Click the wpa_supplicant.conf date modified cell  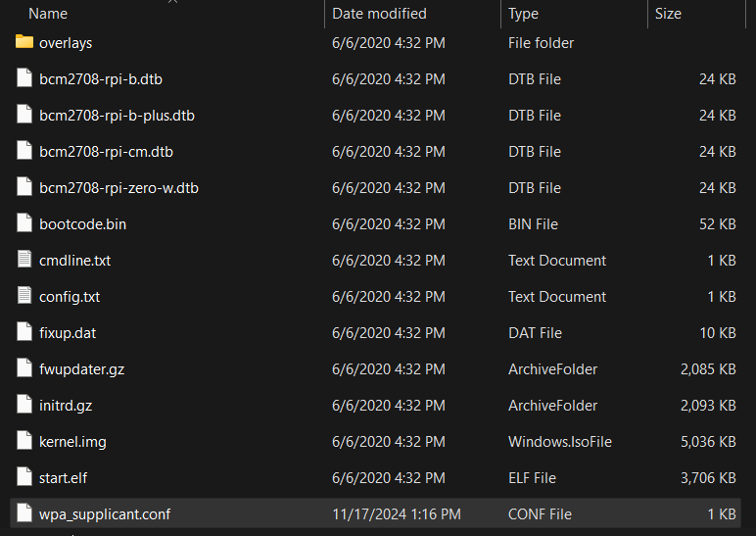pos(396,513)
